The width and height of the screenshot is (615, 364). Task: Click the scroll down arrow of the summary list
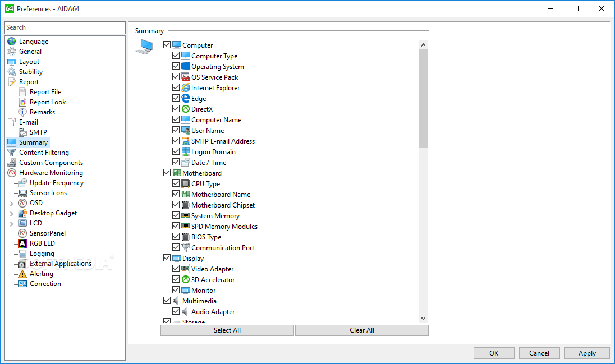coord(423,319)
